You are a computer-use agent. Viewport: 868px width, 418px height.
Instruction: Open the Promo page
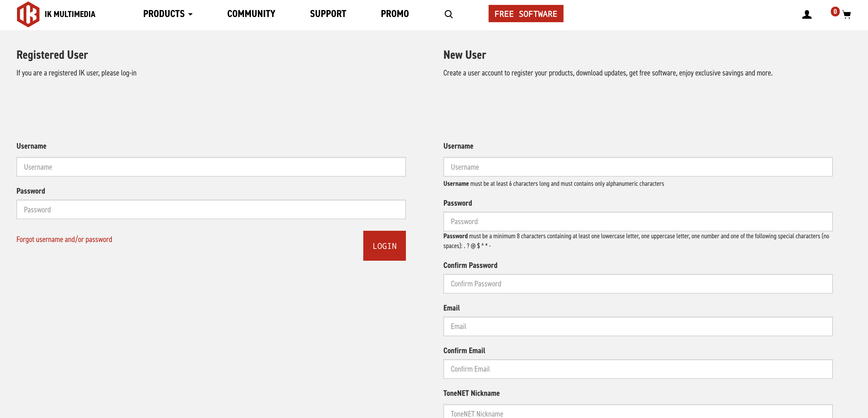pyautogui.click(x=395, y=14)
